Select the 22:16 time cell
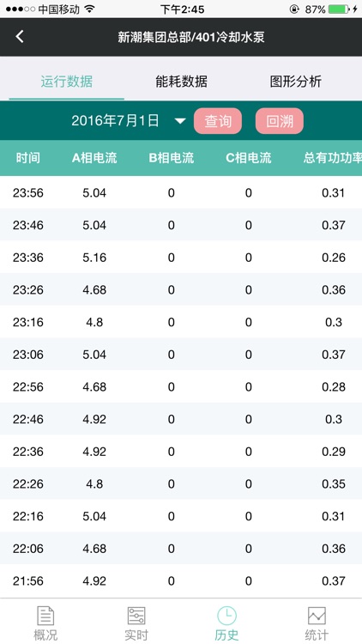The image size is (362, 644). point(28,516)
